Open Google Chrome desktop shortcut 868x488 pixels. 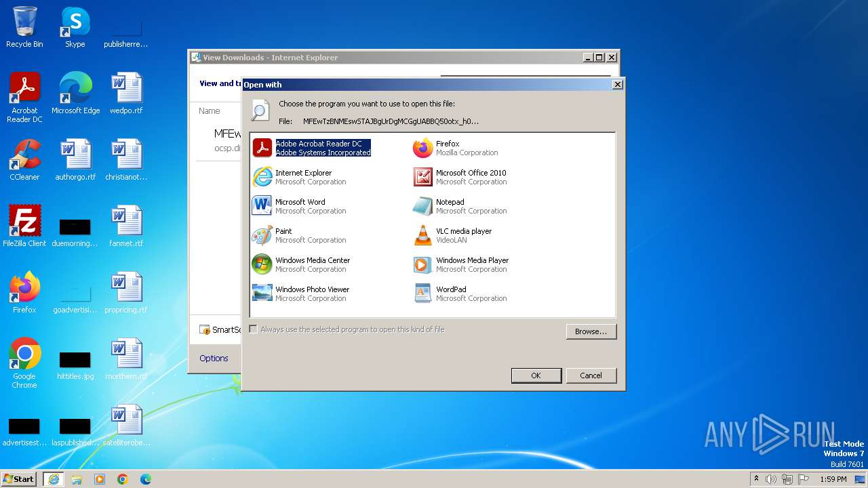[x=24, y=363]
